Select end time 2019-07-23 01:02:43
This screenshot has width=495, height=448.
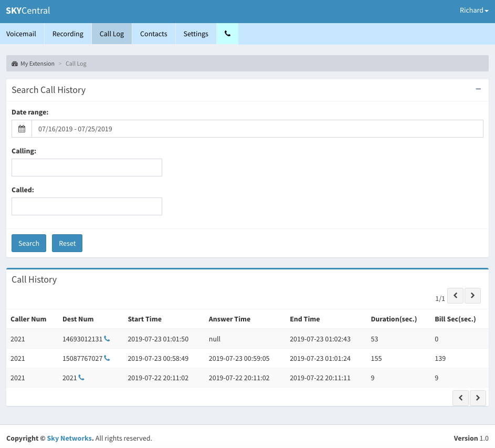[x=320, y=339]
